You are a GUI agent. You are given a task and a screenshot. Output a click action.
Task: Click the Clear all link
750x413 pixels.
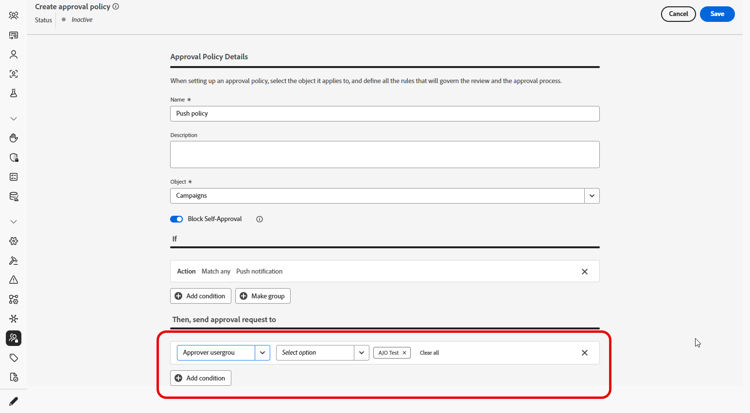point(429,353)
